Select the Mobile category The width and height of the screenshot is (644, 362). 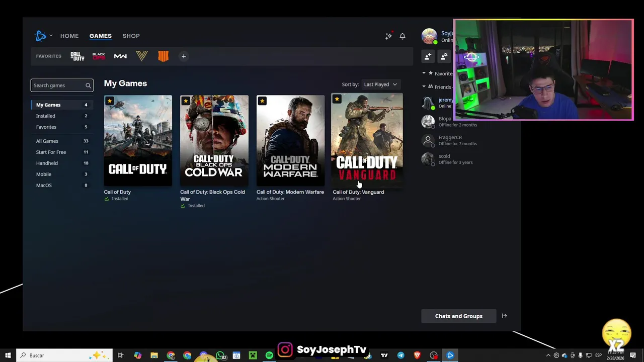tap(62, 174)
